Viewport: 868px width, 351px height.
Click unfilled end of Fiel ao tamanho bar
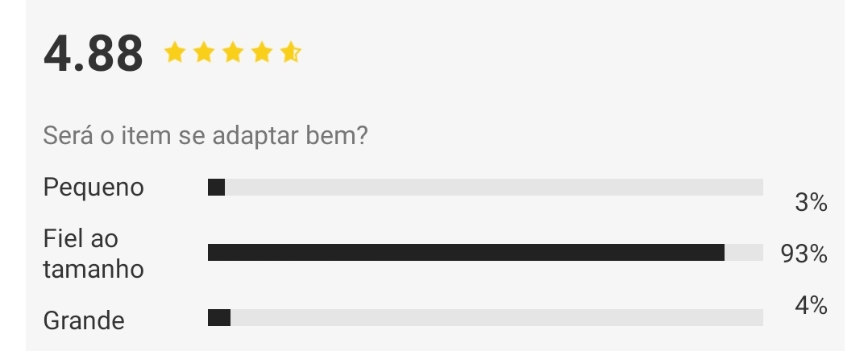tap(744, 253)
